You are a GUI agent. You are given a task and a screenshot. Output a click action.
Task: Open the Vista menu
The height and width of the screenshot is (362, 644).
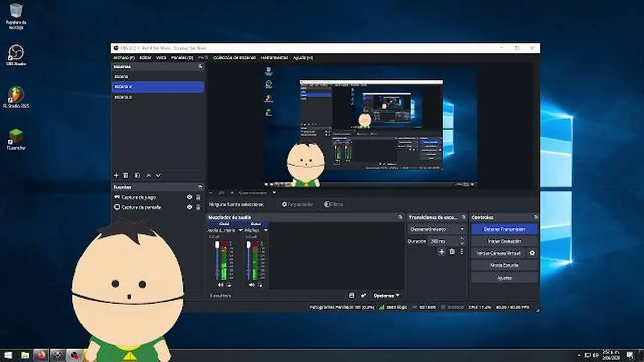161,58
